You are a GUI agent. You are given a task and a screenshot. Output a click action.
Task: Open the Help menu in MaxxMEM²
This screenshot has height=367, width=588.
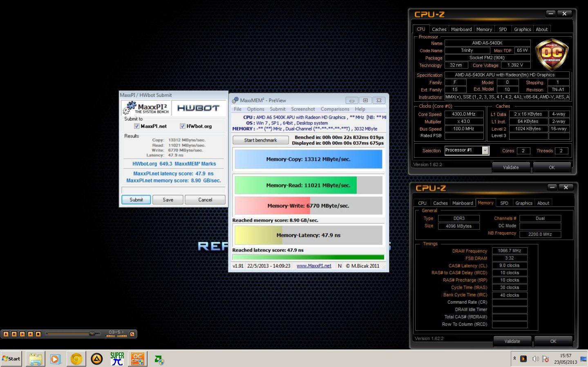pyautogui.click(x=360, y=109)
